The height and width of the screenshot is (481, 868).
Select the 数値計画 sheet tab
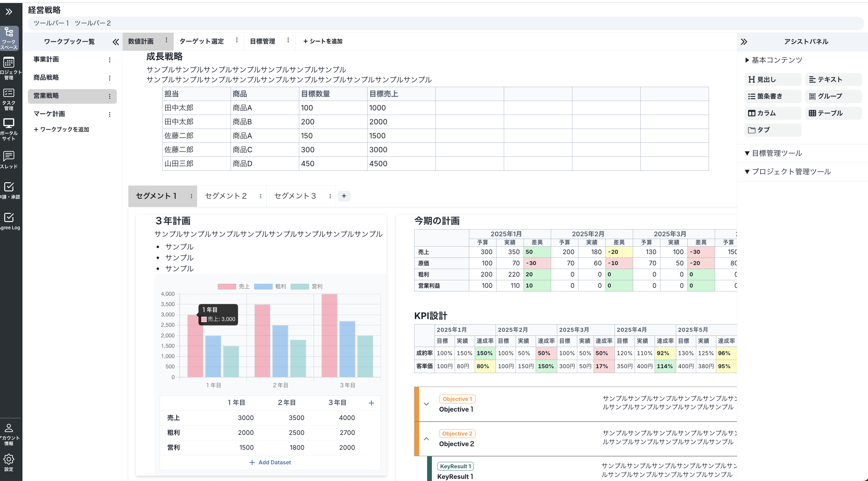pyautogui.click(x=141, y=42)
